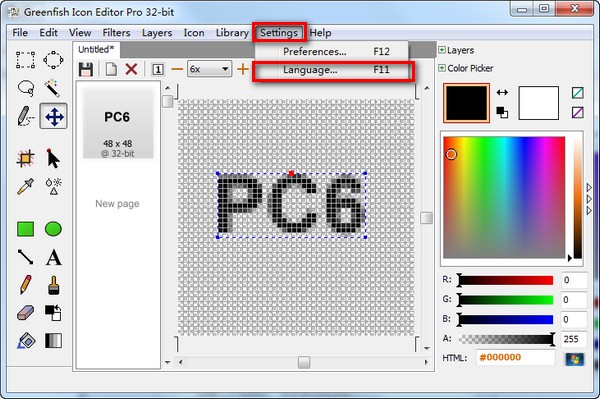Select the PC6 48 x 48 page thumbnail
Viewport: 600px width, 399px height.
click(x=118, y=123)
